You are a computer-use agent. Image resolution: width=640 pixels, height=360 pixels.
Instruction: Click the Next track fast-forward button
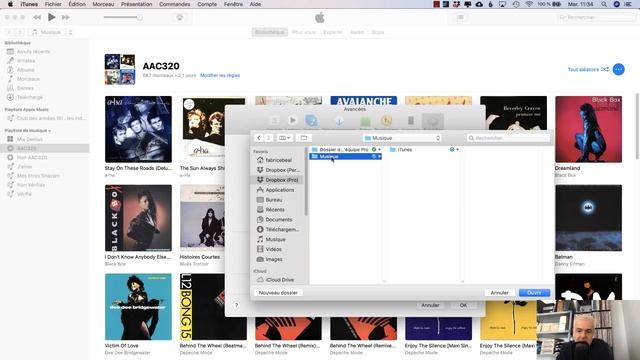click(x=65, y=17)
